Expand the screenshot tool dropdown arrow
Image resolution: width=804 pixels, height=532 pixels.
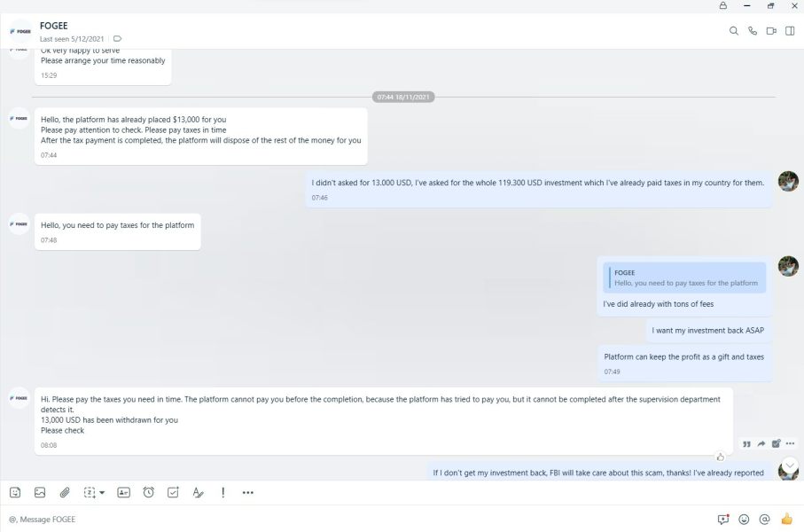pos(102,492)
